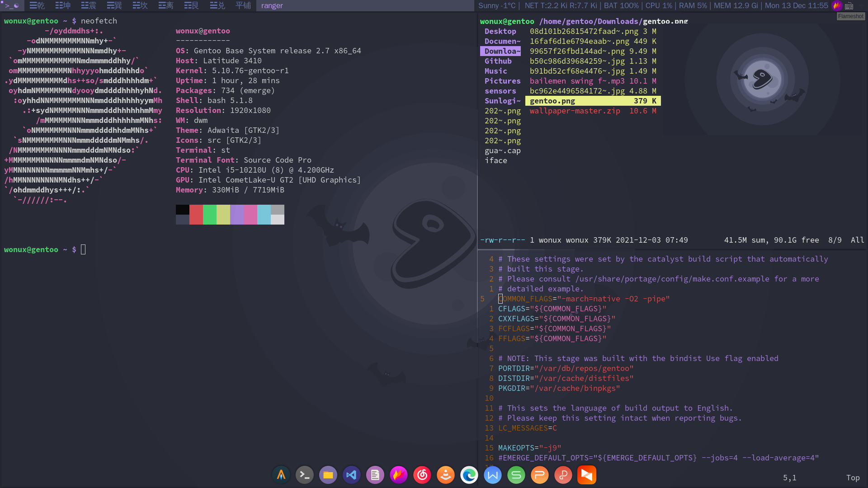Open the yellow folder file manager icon
This screenshot has height=488, width=868.
tap(328, 475)
